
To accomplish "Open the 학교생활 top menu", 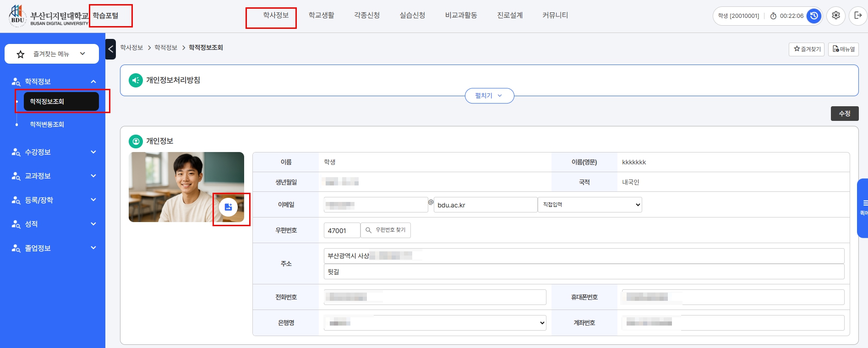I will click(x=321, y=15).
